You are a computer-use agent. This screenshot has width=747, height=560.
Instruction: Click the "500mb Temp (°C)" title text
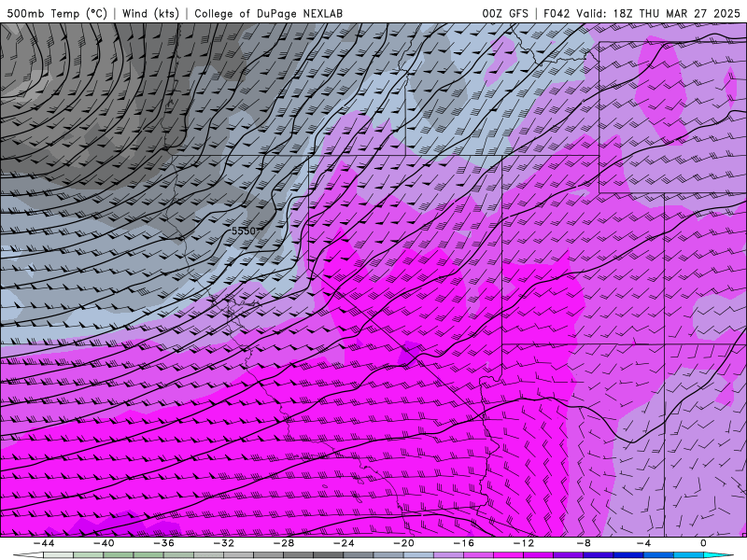point(57,13)
